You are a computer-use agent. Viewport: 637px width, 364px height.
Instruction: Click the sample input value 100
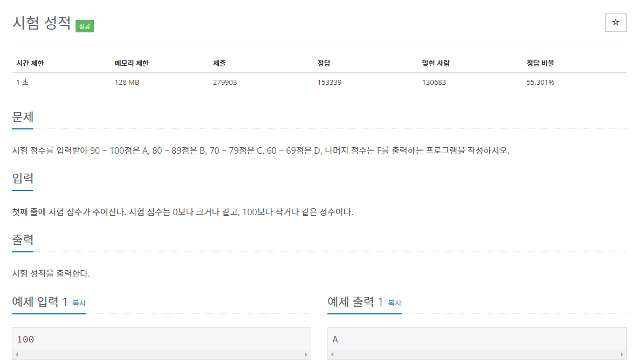pos(25,339)
